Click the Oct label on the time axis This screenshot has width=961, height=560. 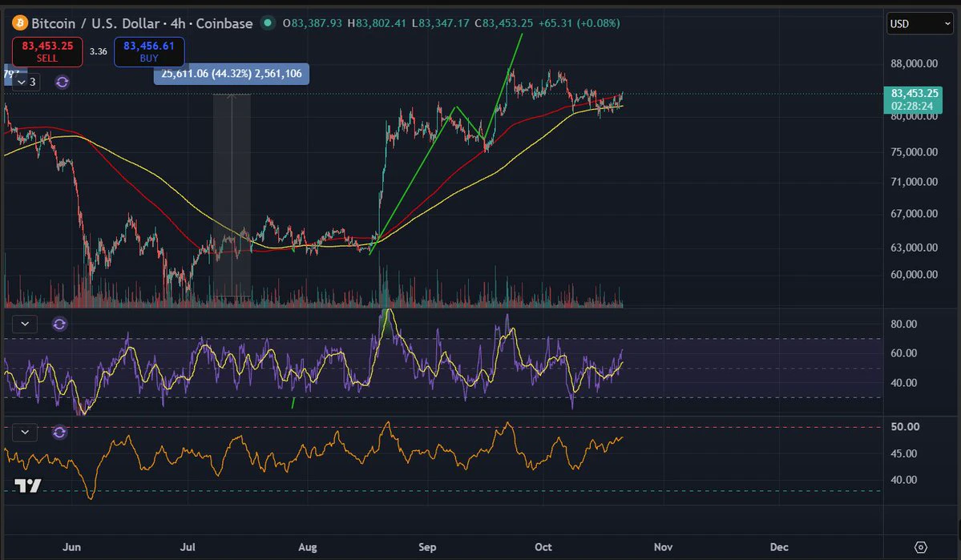(x=543, y=547)
